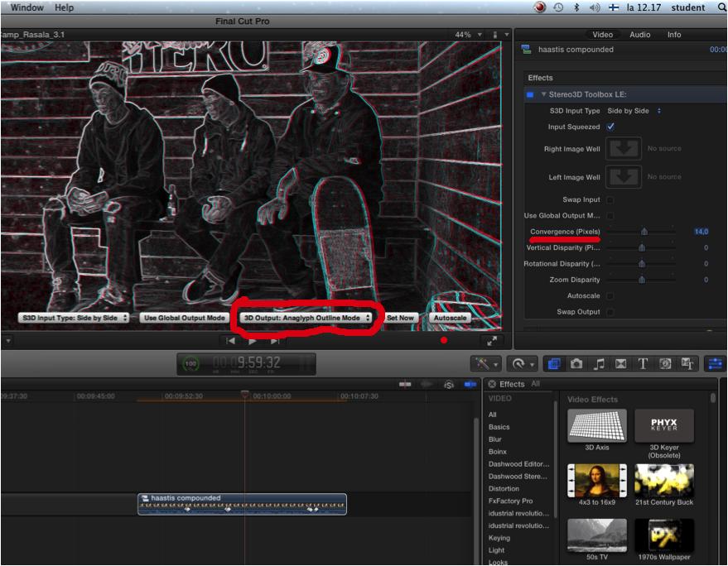The height and width of the screenshot is (566, 728).
Task: Open the Photos browser camera icon
Action: click(576, 364)
